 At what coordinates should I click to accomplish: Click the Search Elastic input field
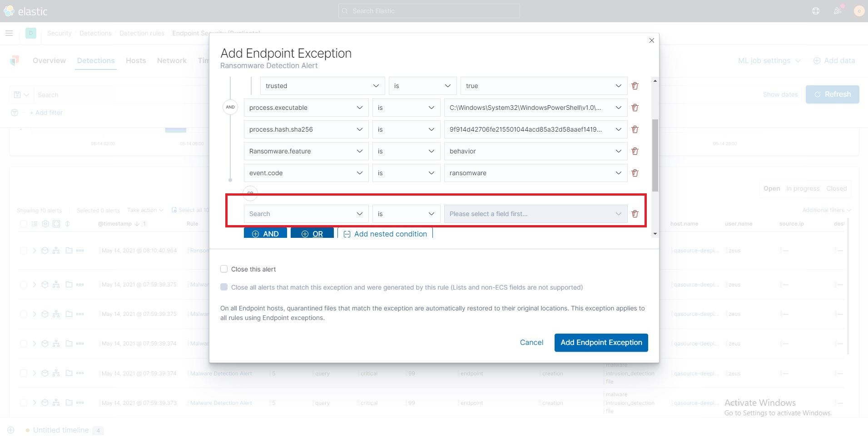429,11
